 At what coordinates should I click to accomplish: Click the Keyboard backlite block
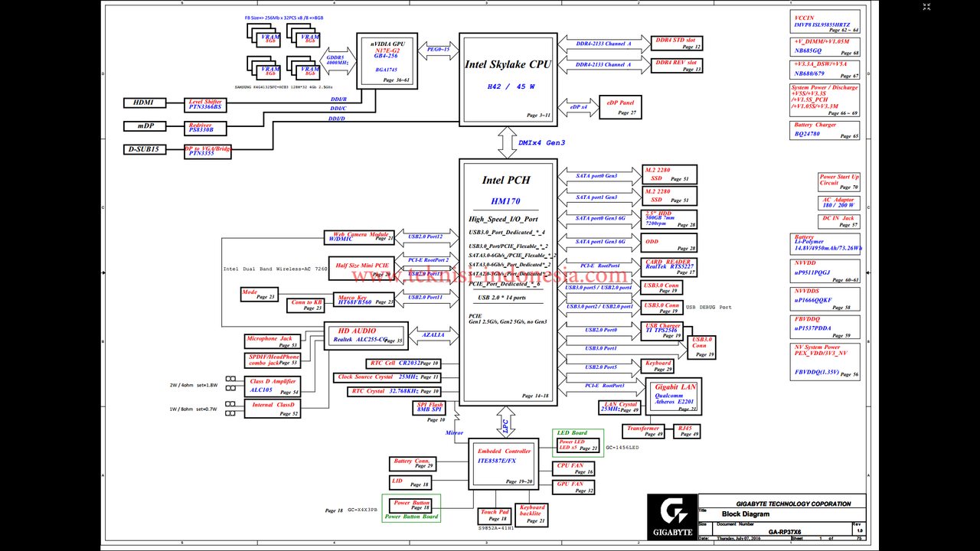[x=533, y=514]
